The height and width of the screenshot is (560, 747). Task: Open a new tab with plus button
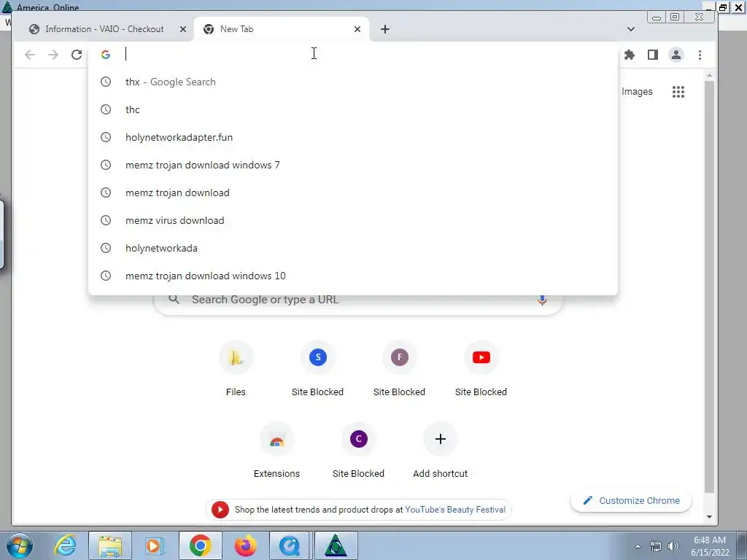[385, 29]
